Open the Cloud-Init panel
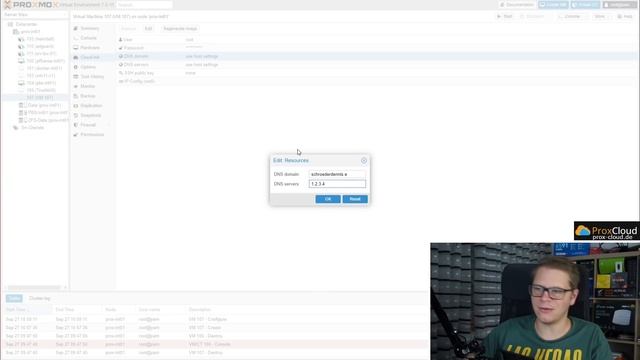Image resolution: width=640 pixels, height=360 pixels. 89,57
